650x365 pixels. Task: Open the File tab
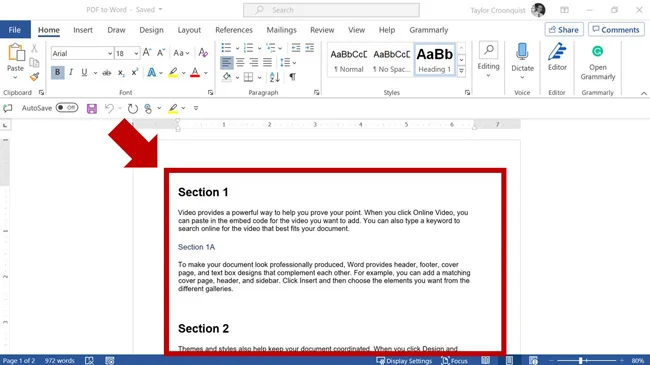pos(15,30)
